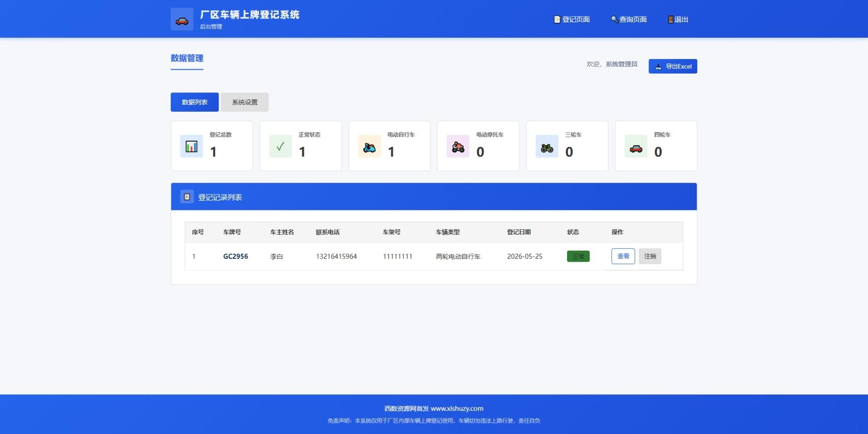Click the 电动摩托车 card label
Image resolution: width=868 pixels, height=434 pixels.
click(x=490, y=135)
